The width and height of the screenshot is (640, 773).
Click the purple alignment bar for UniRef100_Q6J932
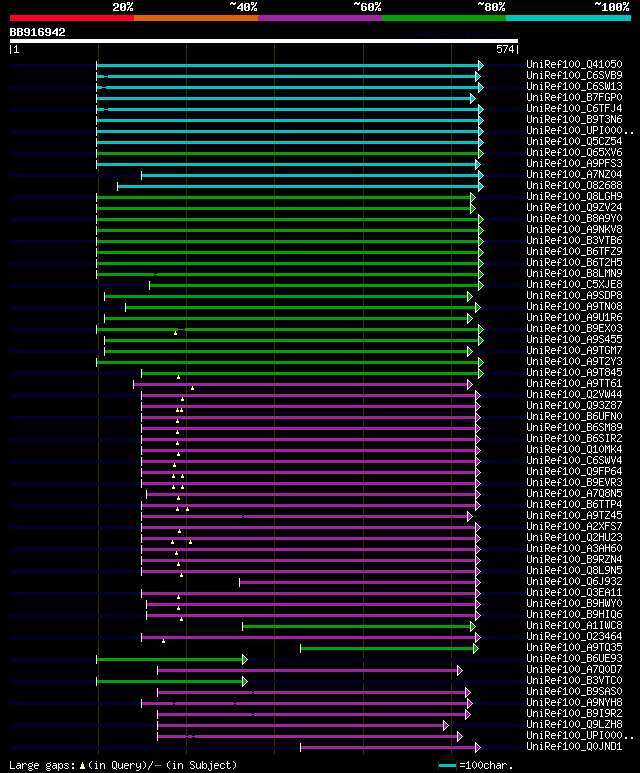click(x=360, y=583)
